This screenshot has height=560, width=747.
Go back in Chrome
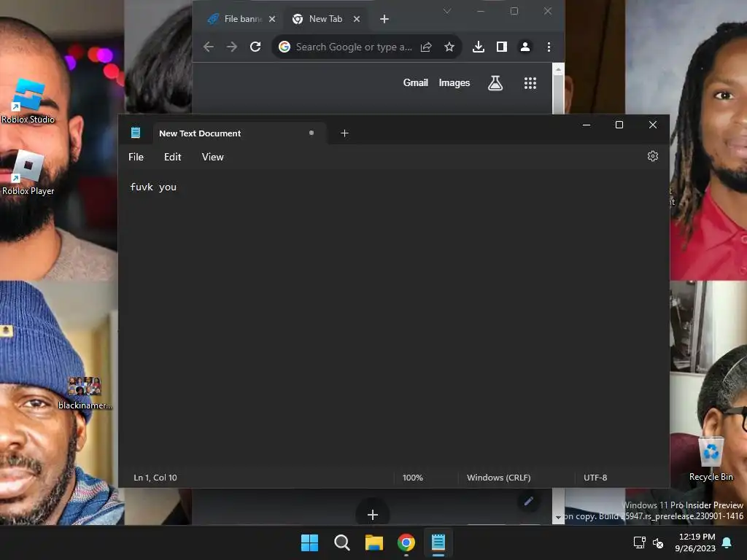208,47
